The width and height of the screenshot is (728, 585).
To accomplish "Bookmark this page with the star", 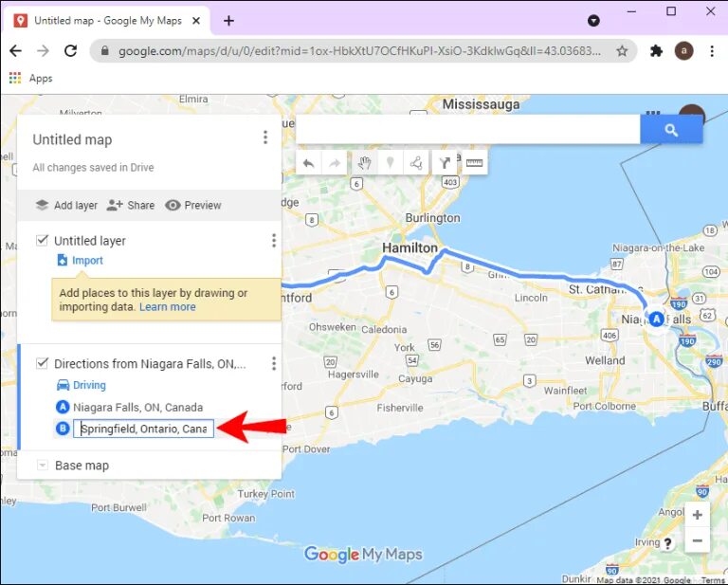I will tap(622, 50).
